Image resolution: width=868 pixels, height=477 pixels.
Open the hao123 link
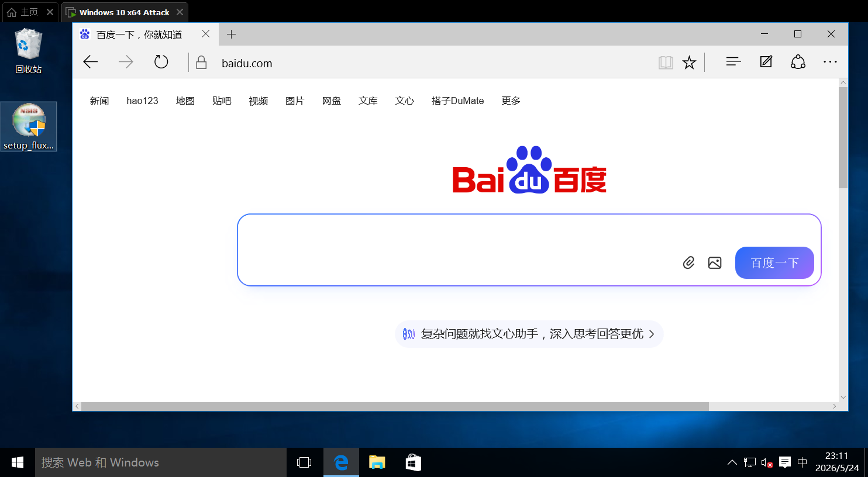pos(142,101)
